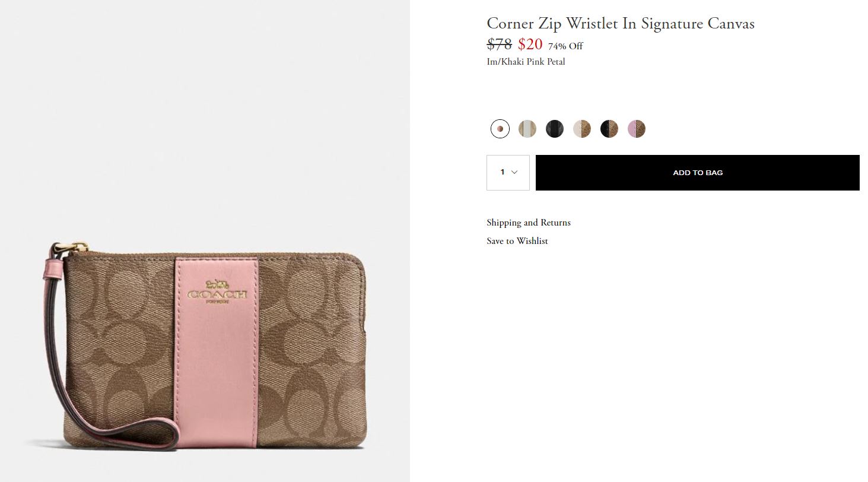Click the 74% Off label
The height and width of the screenshot is (482, 868).
(565, 46)
